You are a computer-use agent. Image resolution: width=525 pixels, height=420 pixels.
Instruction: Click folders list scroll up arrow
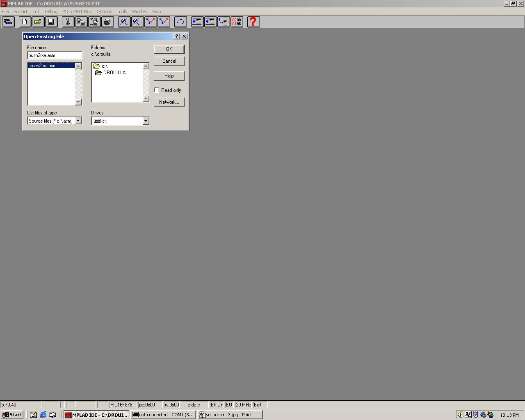[x=146, y=66]
